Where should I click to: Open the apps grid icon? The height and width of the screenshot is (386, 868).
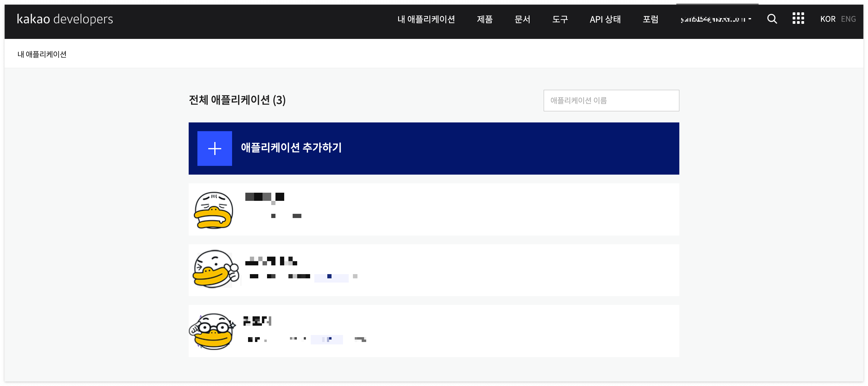pyautogui.click(x=798, y=18)
